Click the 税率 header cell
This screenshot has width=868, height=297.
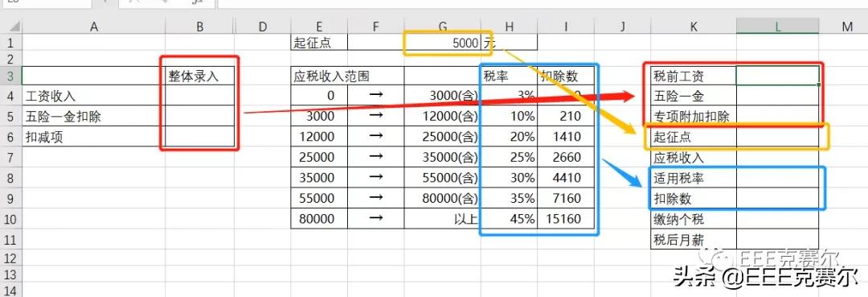click(509, 76)
